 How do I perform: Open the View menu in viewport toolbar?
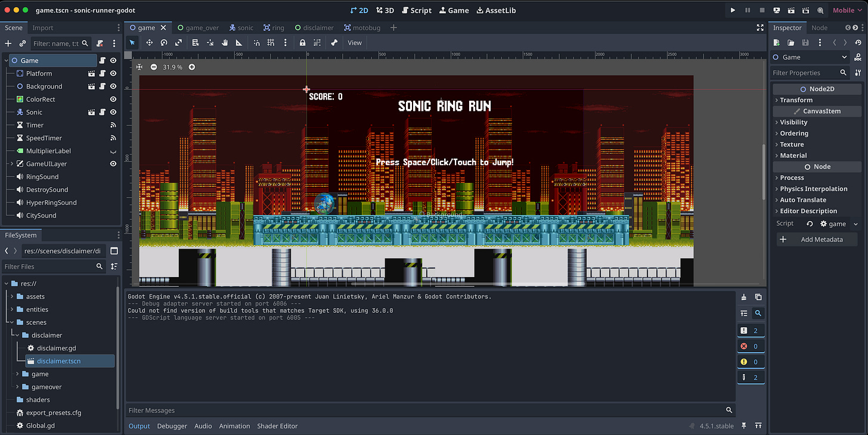pos(355,43)
